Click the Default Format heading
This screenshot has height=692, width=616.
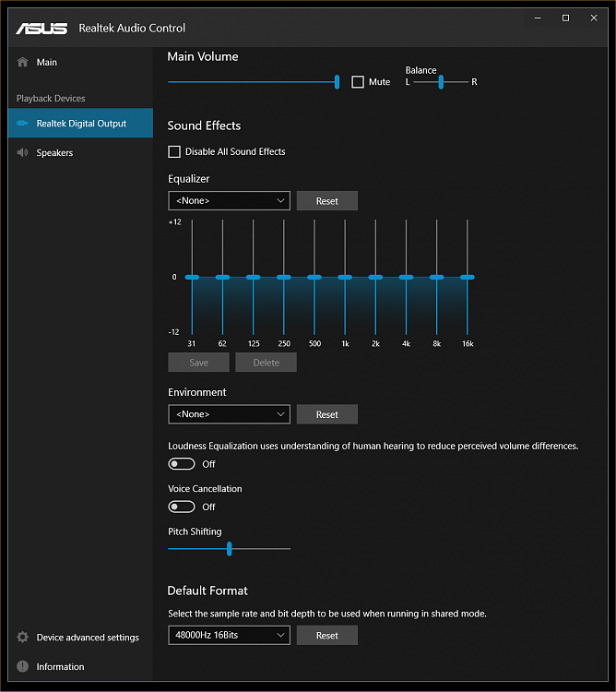(x=207, y=591)
